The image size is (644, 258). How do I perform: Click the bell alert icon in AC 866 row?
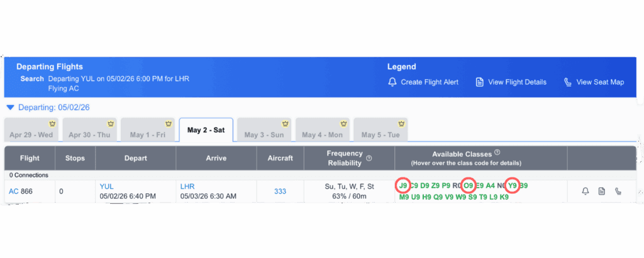click(x=586, y=191)
